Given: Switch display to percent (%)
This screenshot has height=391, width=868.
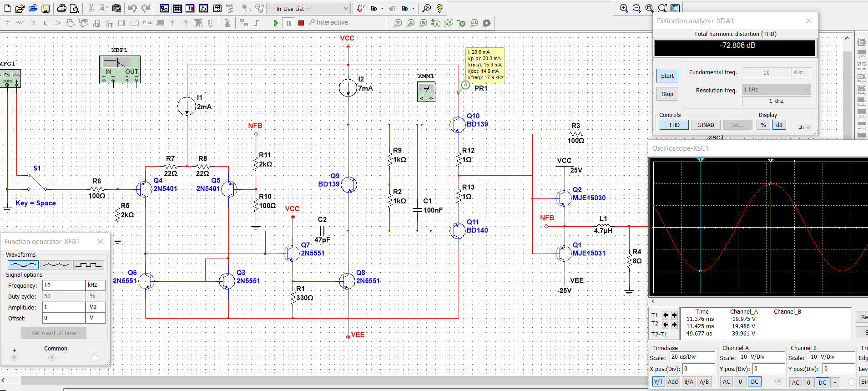Looking at the screenshot, I should point(763,125).
